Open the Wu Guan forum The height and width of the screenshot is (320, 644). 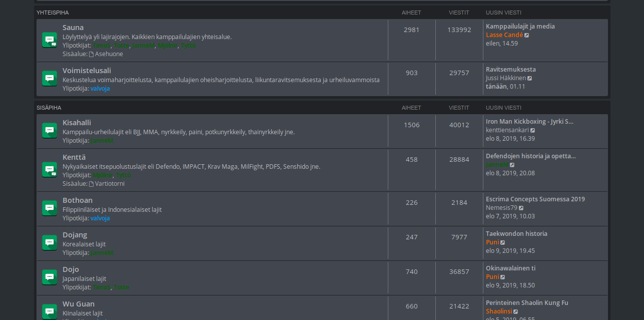click(79, 304)
